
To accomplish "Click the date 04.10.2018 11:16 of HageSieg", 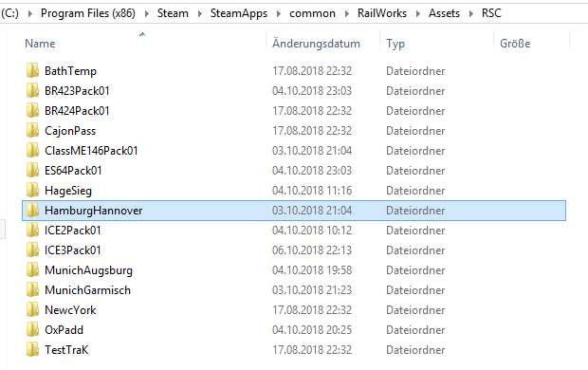I will pyautogui.click(x=312, y=191).
